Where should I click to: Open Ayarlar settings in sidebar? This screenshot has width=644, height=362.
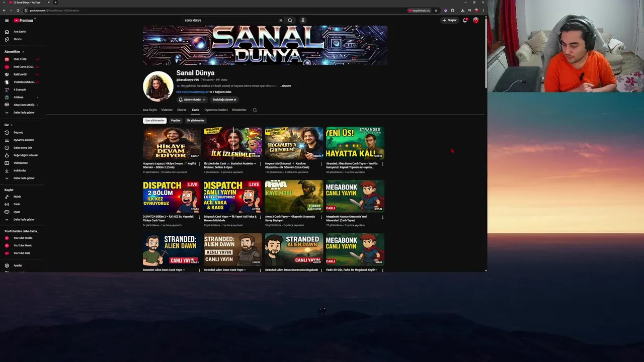18,265
